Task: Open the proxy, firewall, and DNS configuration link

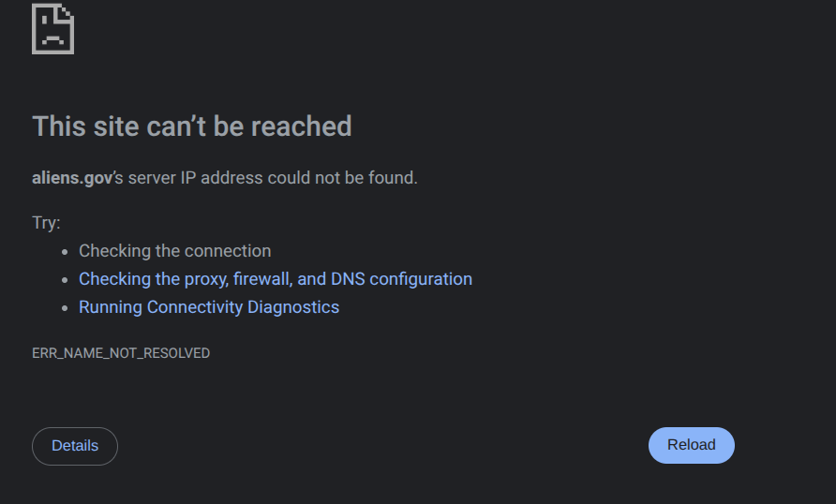Action: (276, 279)
